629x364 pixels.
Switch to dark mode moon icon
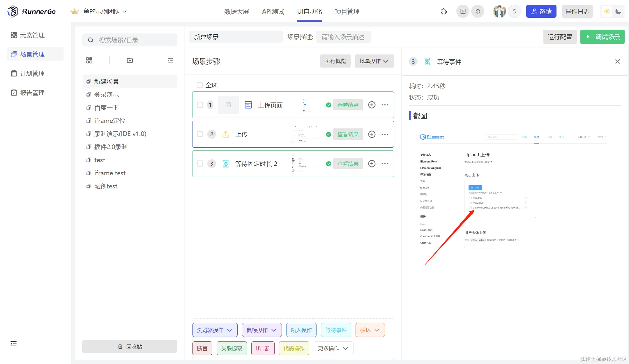618,12
